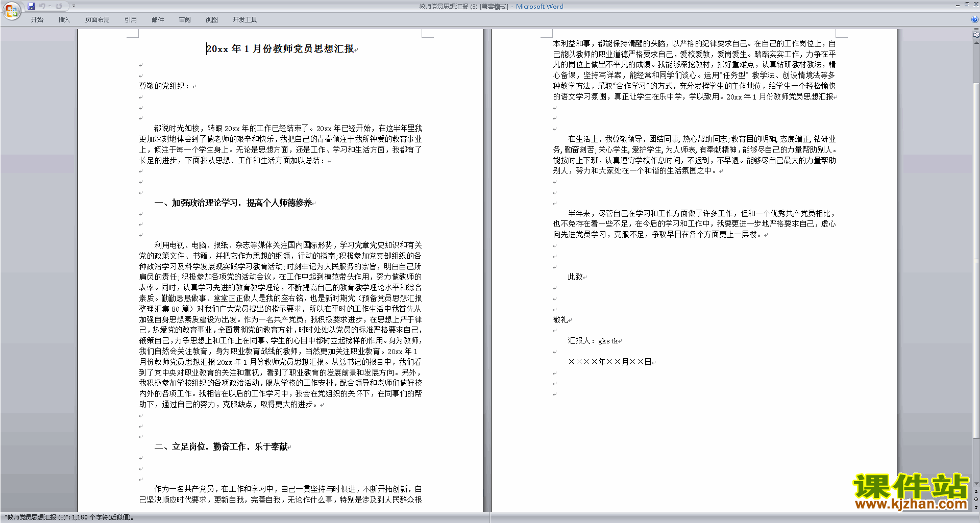Open Customize Quick Access Toolbar dropdown
Screen dimensions: 980x523
coord(73,6)
